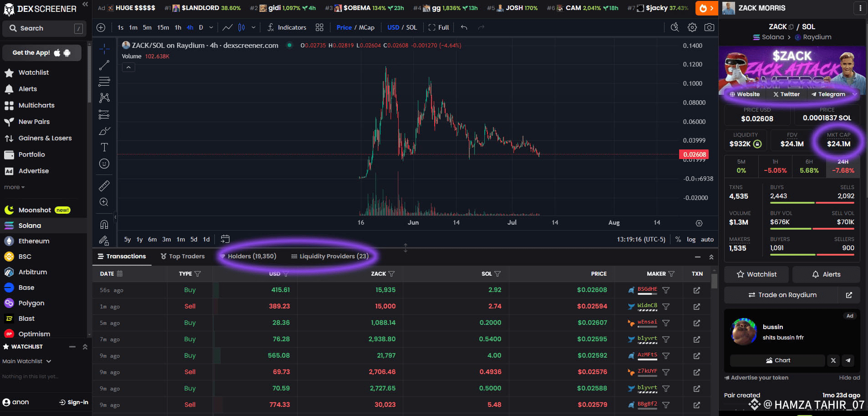
Task: Click the transactions list scrollbar
Action: 714,281
